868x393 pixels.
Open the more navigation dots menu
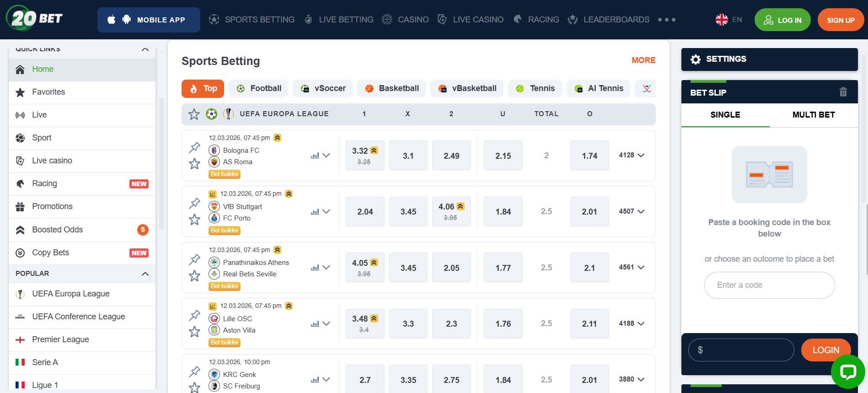(x=666, y=20)
